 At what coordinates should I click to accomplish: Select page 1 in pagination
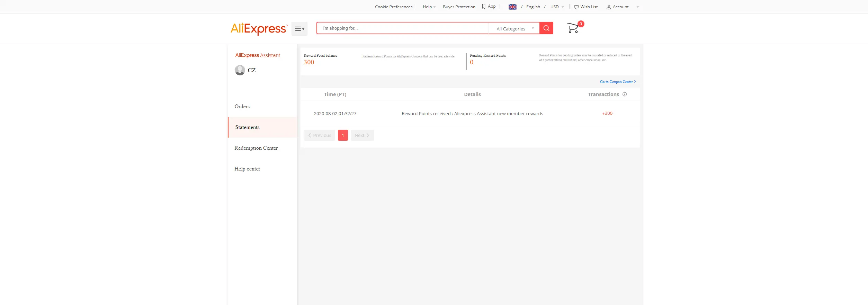pyautogui.click(x=343, y=135)
